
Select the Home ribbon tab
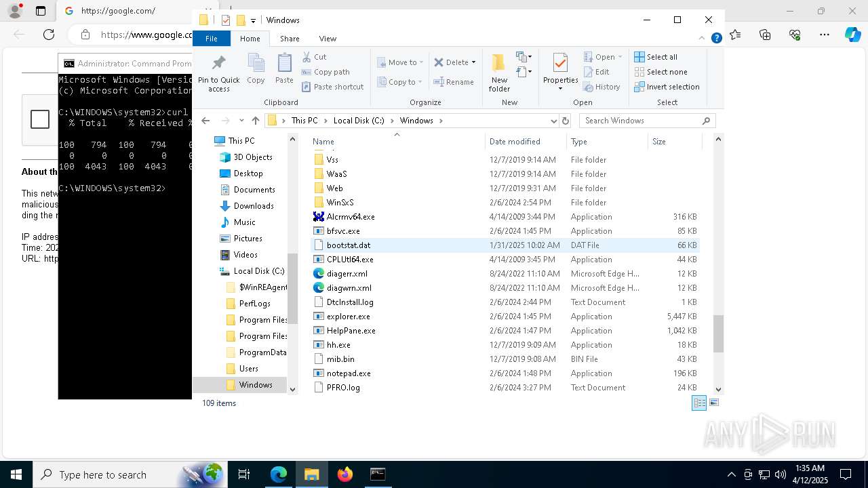[x=250, y=39]
